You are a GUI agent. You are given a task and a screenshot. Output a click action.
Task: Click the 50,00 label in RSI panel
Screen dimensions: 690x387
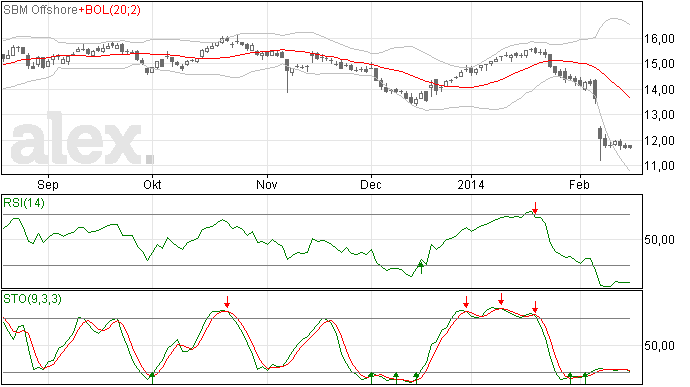point(659,240)
